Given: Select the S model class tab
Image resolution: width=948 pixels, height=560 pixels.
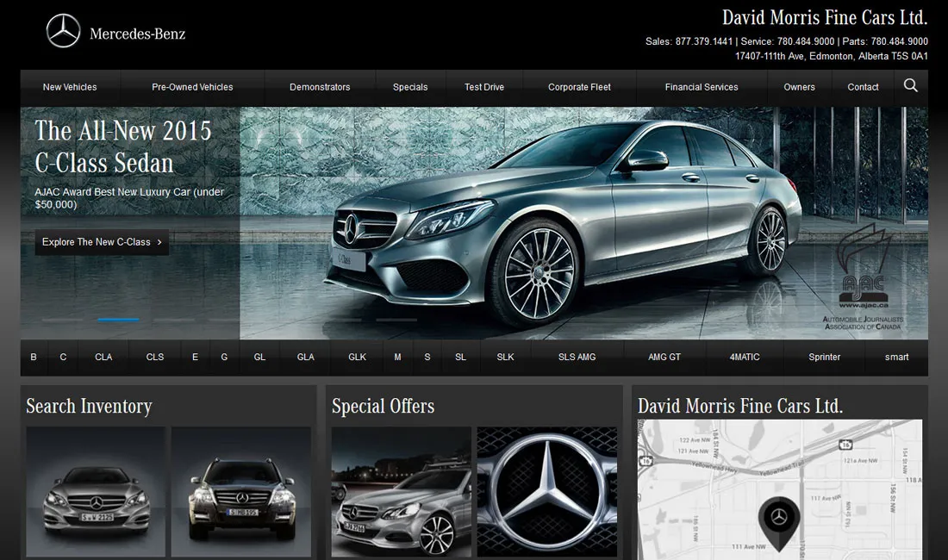Looking at the screenshot, I should [427, 357].
